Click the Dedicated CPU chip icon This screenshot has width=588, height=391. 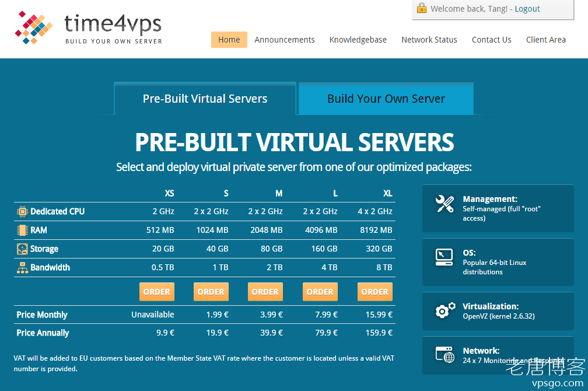(x=22, y=212)
